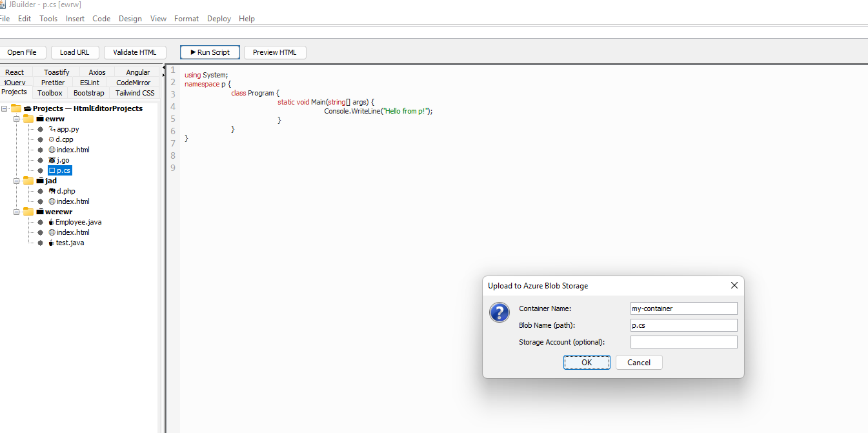Cancel the Azure Blob upload dialog

pyautogui.click(x=639, y=362)
